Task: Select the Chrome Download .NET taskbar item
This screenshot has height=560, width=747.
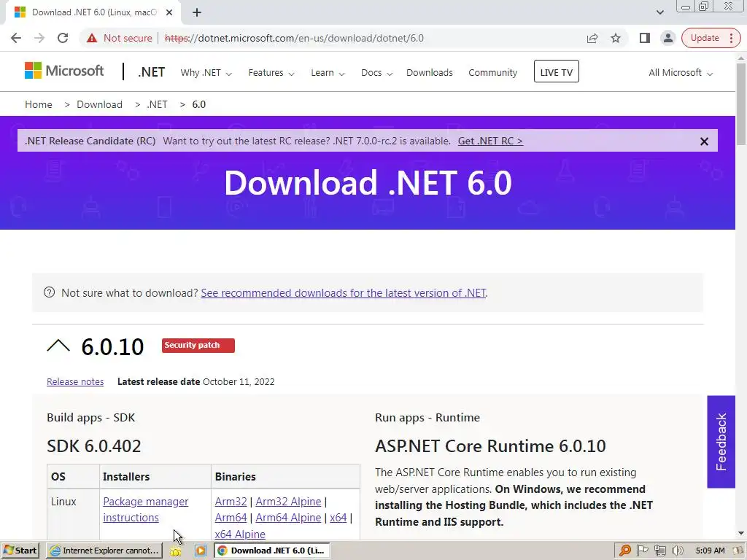Action: (x=271, y=551)
